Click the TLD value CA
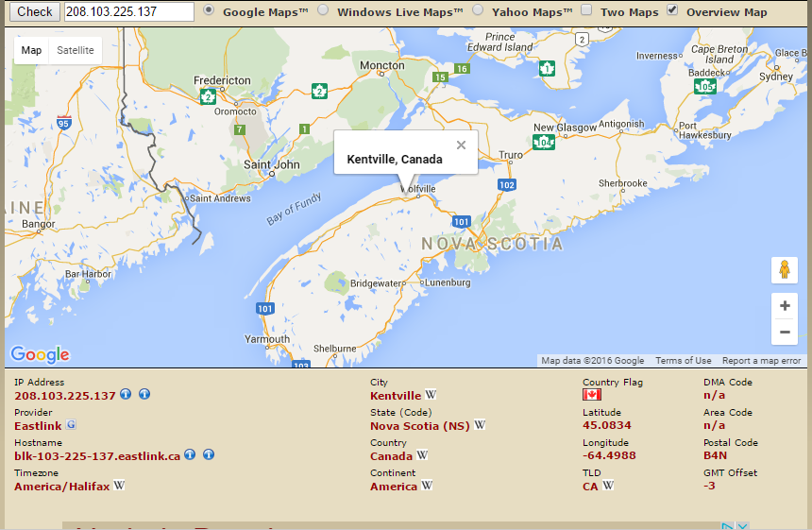Screen dimensions: 812x530 (590, 487)
